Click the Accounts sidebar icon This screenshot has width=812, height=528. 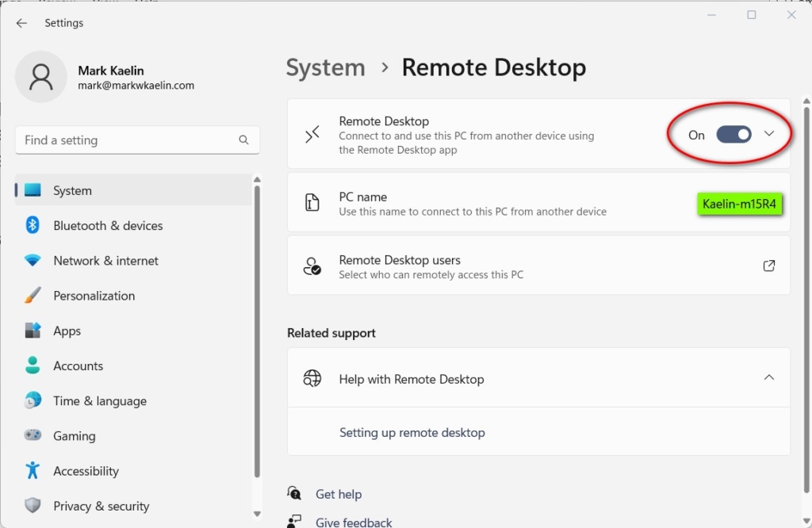click(x=30, y=365)
